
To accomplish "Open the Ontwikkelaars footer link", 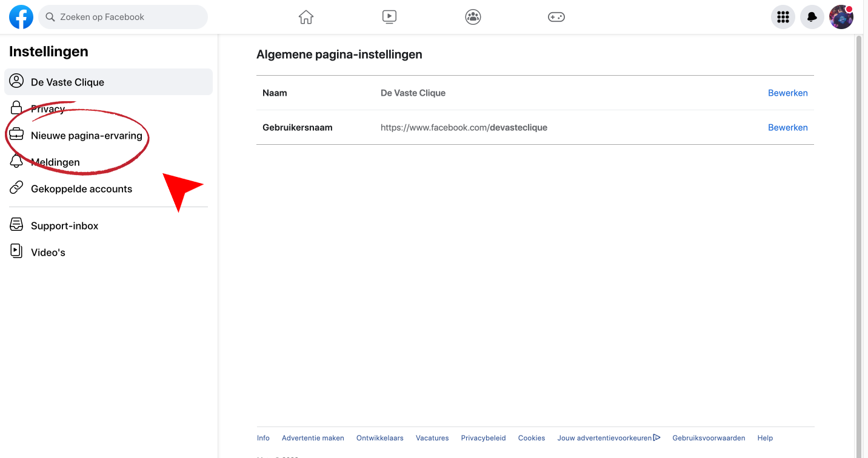I will 380,438.
